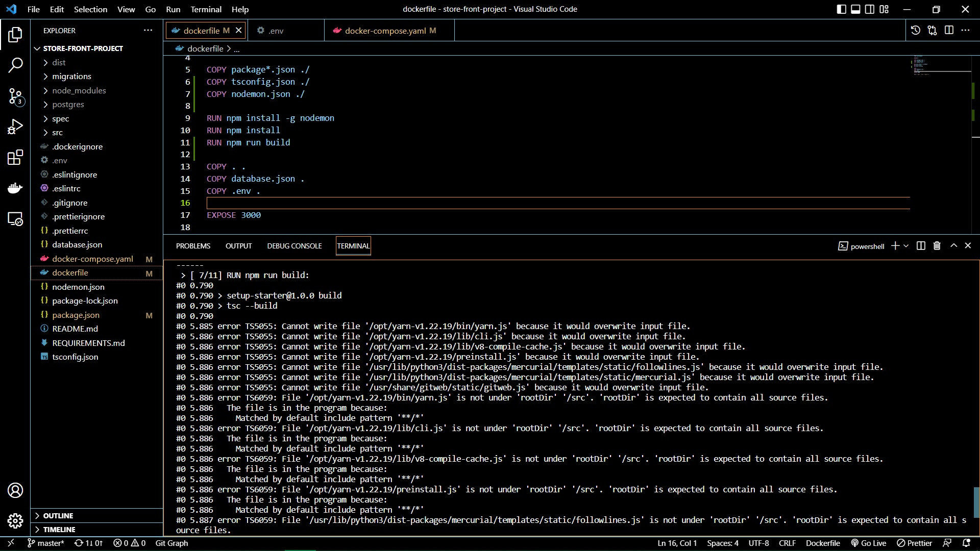
Task: Switch to the PROBLEMS panel tab
Action: coord(193,246)
